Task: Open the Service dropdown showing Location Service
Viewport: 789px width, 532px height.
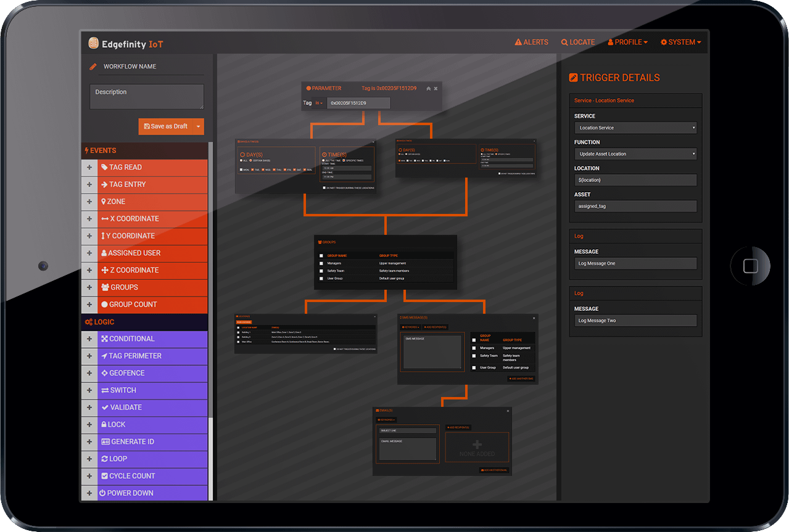Action: [635, 128]
